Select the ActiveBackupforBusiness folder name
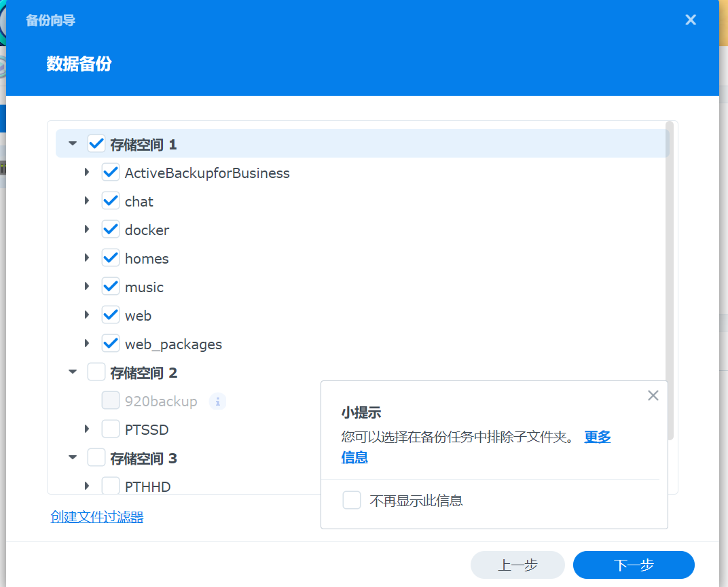This screenshot has height=587, width=728. (x=207, y=173)
